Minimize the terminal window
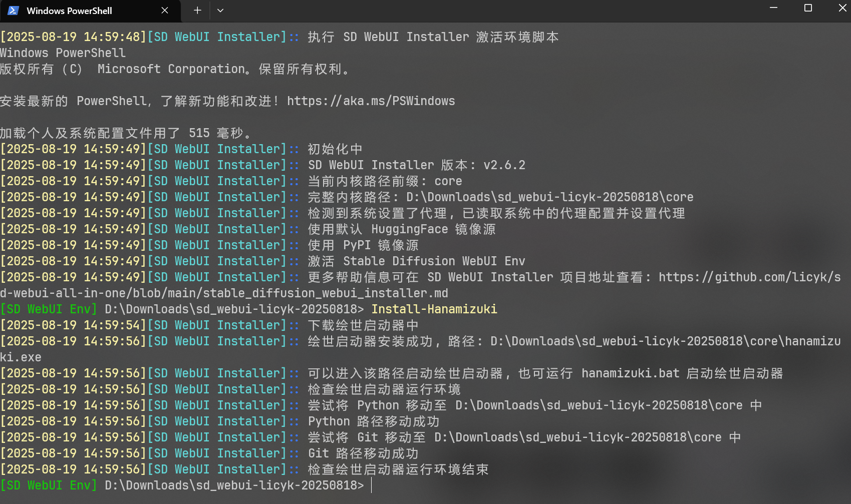 point(774,8)
